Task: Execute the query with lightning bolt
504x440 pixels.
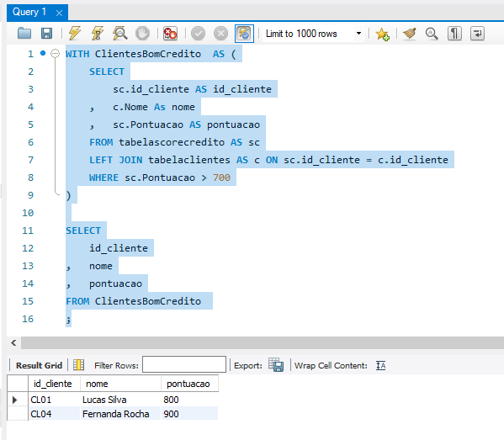Action: pos(75,34)
